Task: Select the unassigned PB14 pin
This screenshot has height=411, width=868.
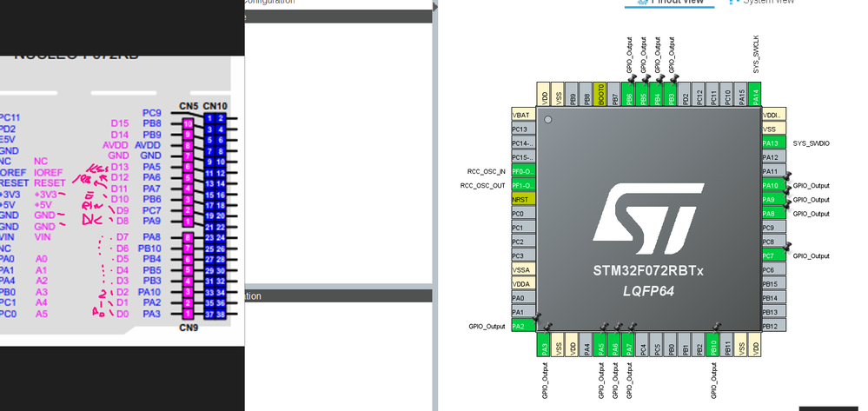Action: [774, 298]
